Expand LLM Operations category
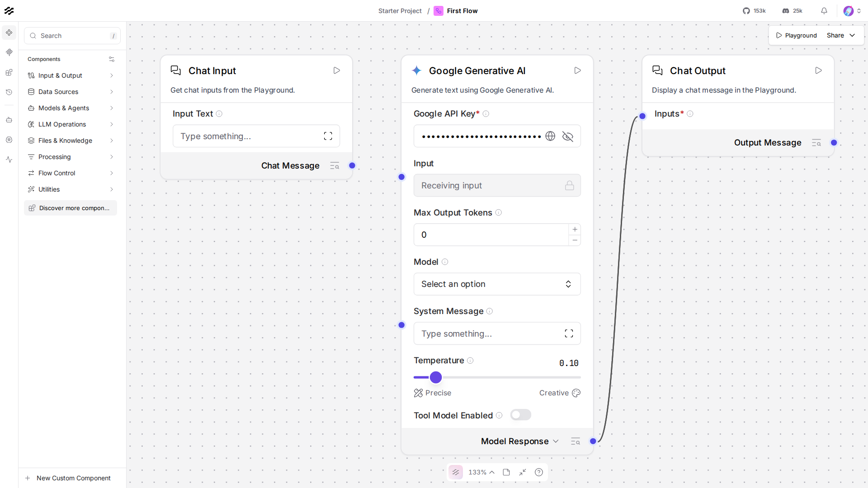 (71, 124)
